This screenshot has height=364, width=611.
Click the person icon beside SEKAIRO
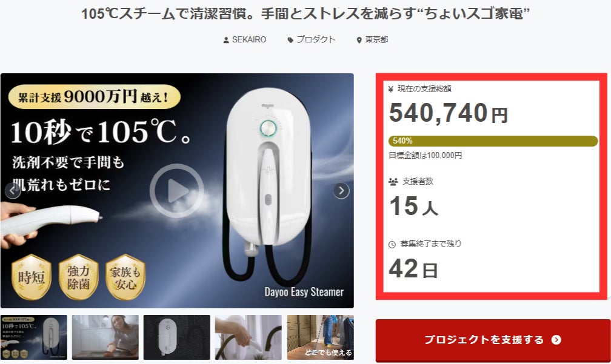(226, 40)
